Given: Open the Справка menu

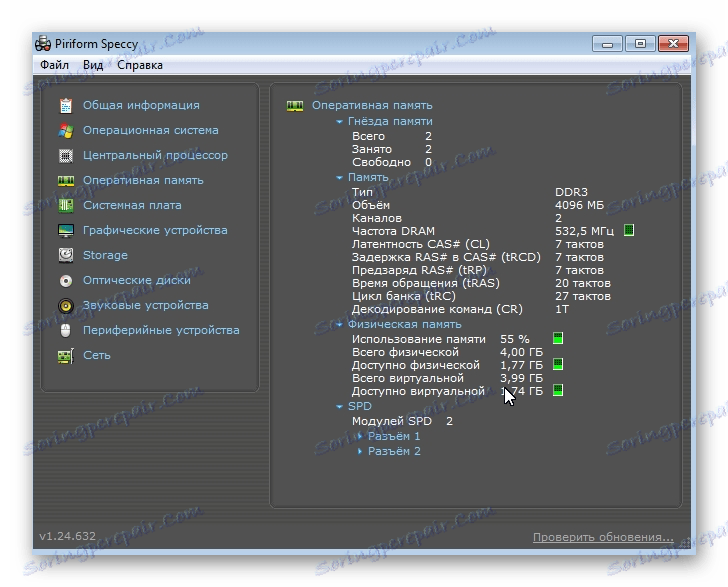Looking at the screenshot, I should click(140, 65).
